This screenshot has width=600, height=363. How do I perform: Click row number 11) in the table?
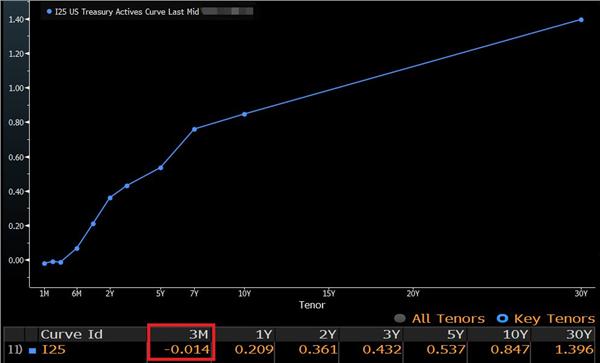[x=15, y=350]
